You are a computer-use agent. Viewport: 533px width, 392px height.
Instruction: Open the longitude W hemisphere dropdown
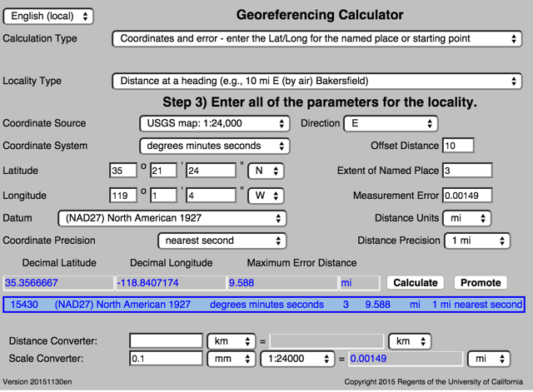pos(266,196)
